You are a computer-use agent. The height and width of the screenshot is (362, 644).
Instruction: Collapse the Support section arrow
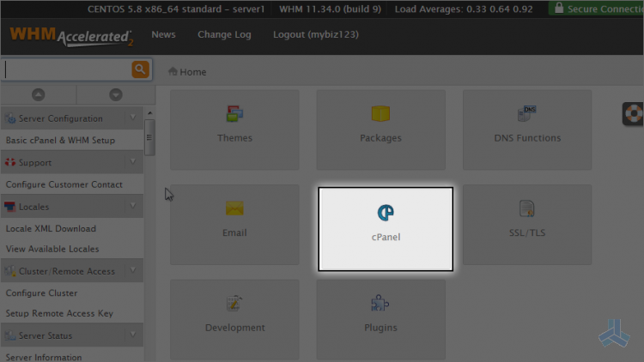[x=133, y=162]
